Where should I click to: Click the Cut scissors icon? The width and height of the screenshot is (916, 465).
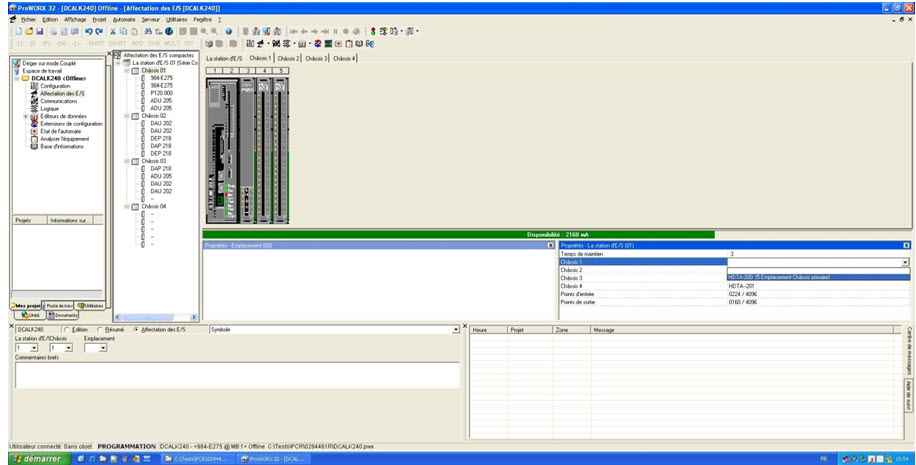pyautogui.click(x=113, y=32)
